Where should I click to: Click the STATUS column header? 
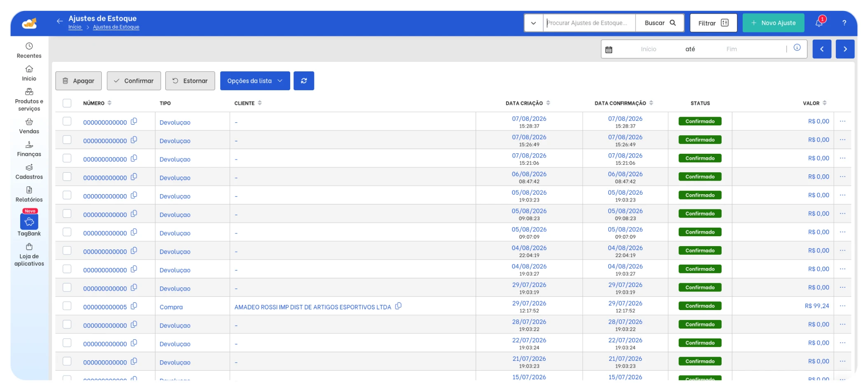tap(700, 103)
